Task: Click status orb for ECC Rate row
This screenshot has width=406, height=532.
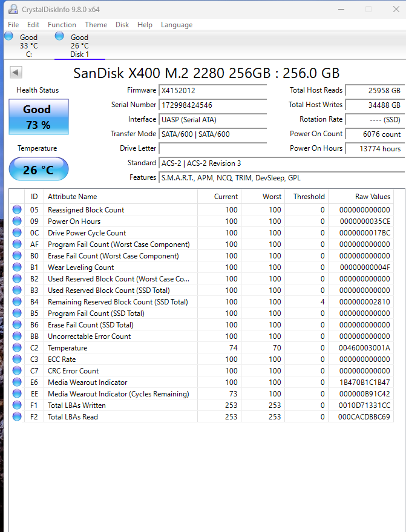Action: coord(17,360)
